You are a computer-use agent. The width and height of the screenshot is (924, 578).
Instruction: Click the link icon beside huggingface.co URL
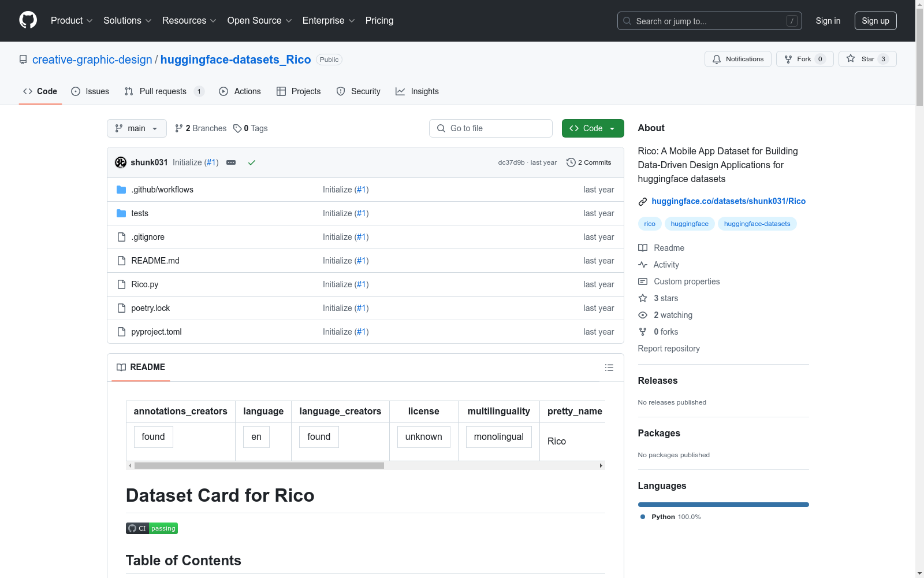pos(643,202)
